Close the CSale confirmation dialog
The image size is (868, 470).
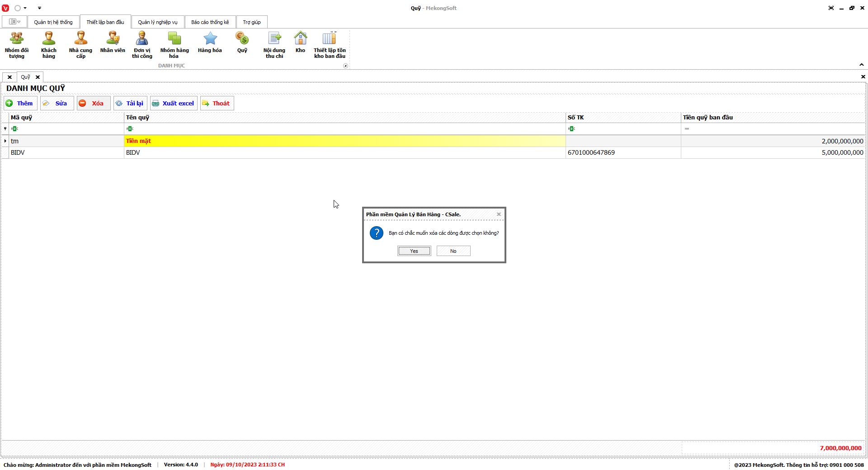(x=499, y=214)
